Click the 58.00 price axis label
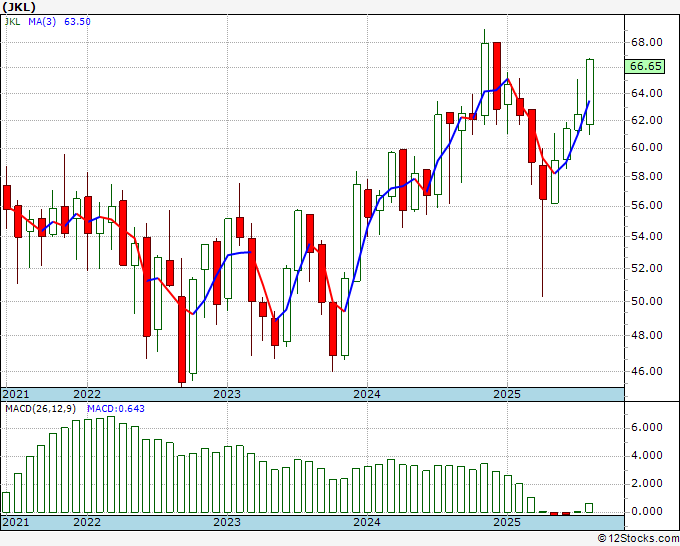This screenshot has height=546, width=680. coord(647,176)
